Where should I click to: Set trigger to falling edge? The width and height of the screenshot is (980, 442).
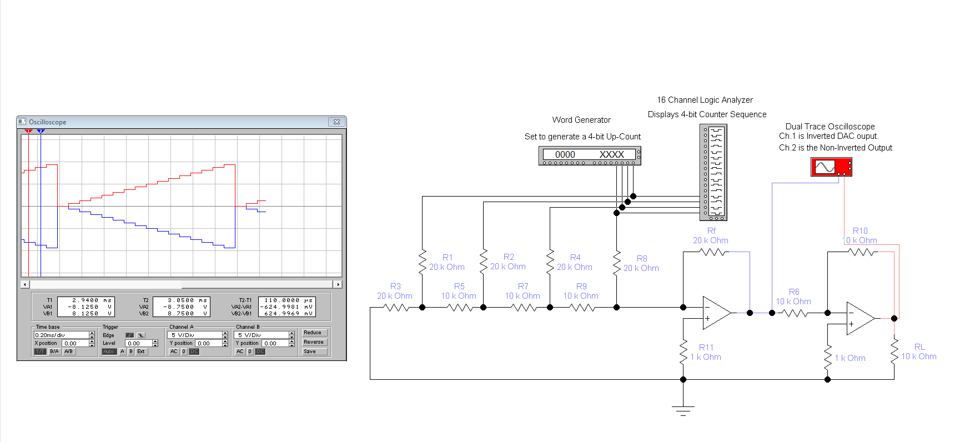click(141, 335)
